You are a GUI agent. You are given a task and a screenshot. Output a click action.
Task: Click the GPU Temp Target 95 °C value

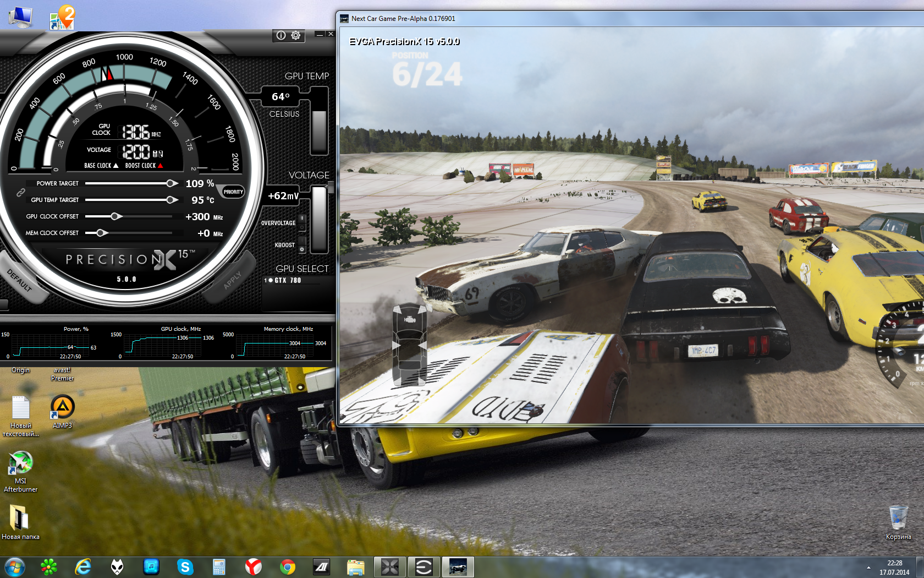pos(202,200)
